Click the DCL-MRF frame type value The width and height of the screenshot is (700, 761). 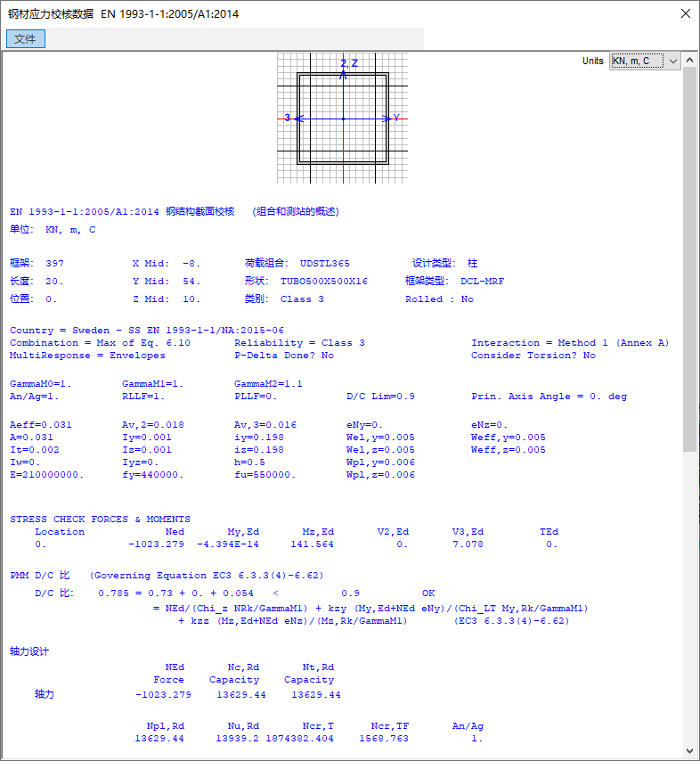pyautogui.click(x=482, y=282)
